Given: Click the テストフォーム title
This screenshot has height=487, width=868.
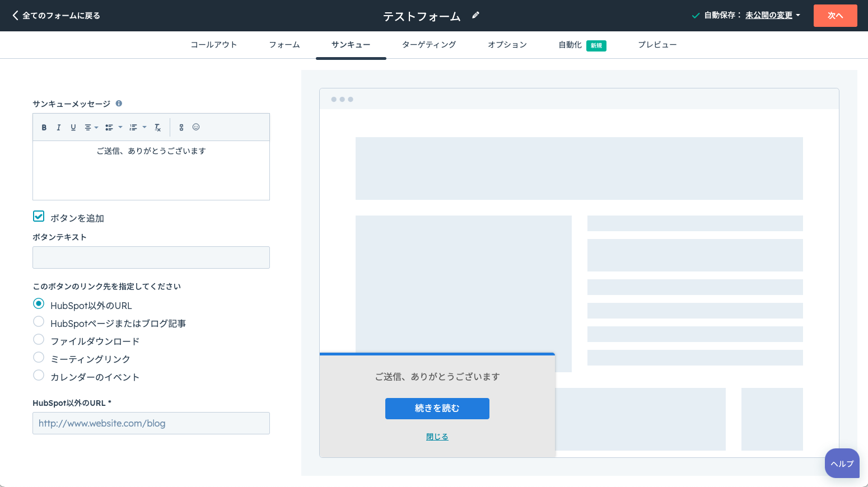Looking at the screenshot, I should (422, 16).
